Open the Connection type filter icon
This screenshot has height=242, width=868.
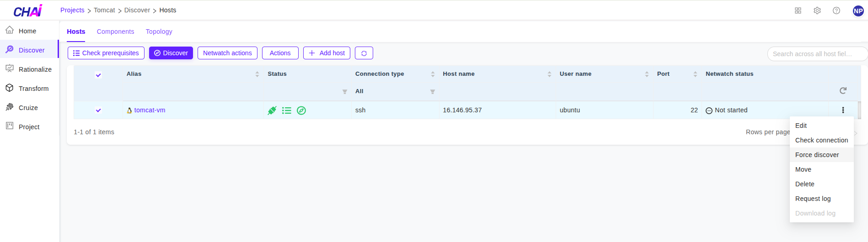point(433,92)
